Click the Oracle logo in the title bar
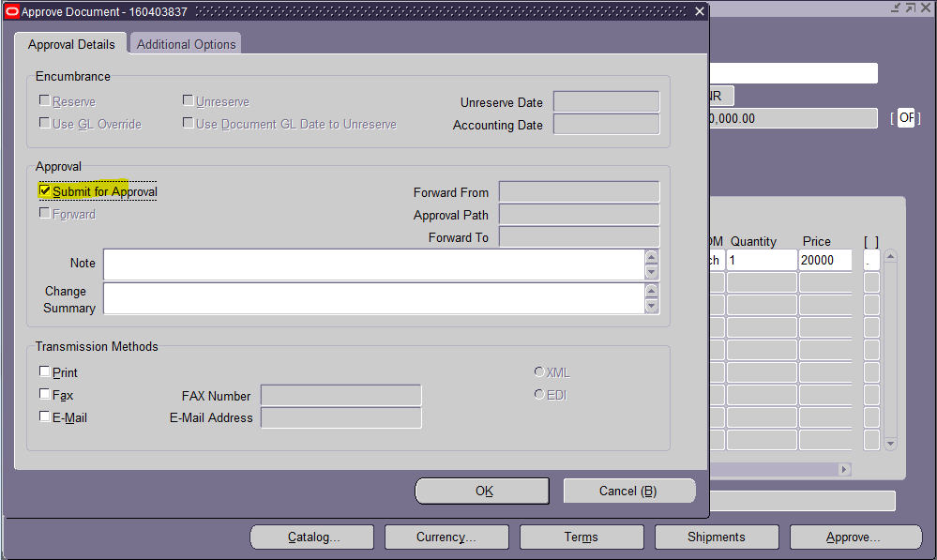 tap(12, 11)
